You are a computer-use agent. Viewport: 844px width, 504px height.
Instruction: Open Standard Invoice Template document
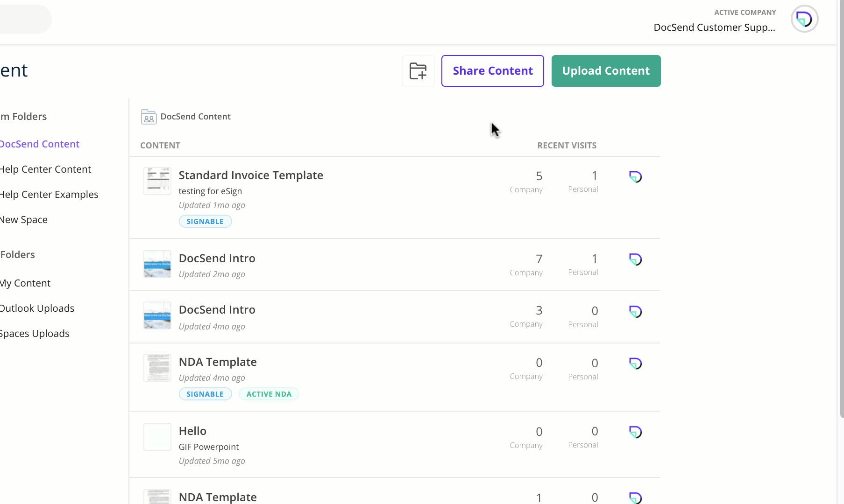click(251, 175)
